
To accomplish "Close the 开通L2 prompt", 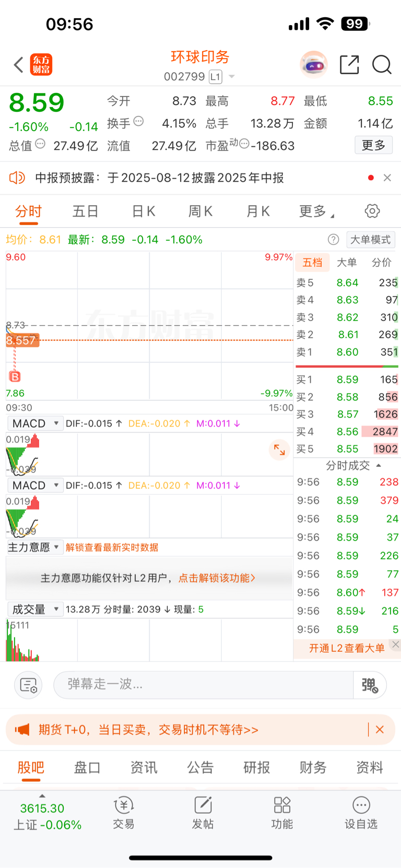I will click(x=396, y=644).
